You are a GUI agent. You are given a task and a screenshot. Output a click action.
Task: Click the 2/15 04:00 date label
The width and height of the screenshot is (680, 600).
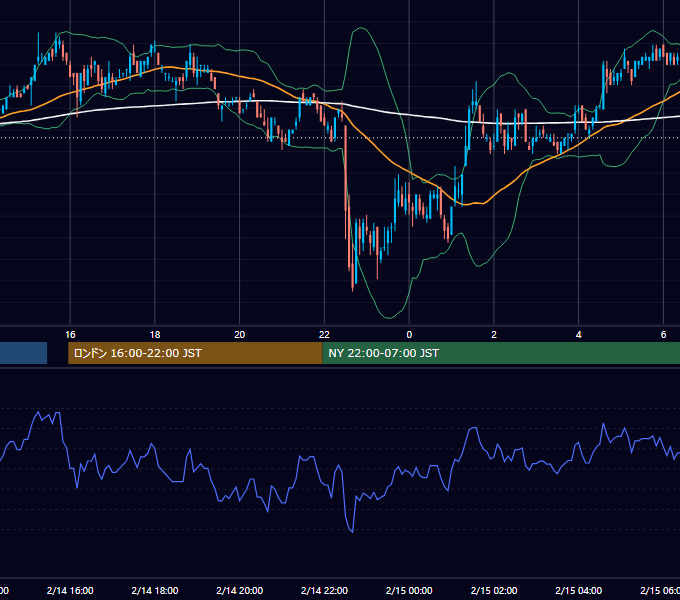pos(579,590)
